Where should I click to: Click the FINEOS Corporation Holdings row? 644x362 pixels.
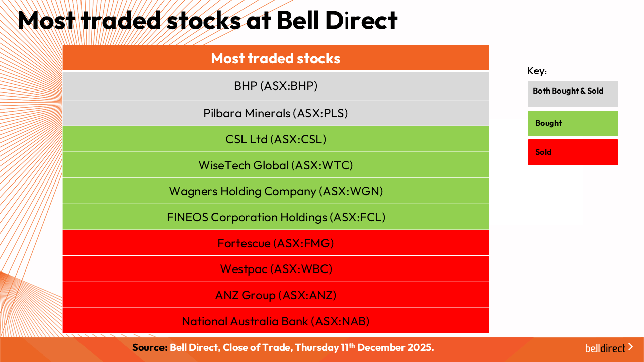pyautogui.click(x=275, y=217)
